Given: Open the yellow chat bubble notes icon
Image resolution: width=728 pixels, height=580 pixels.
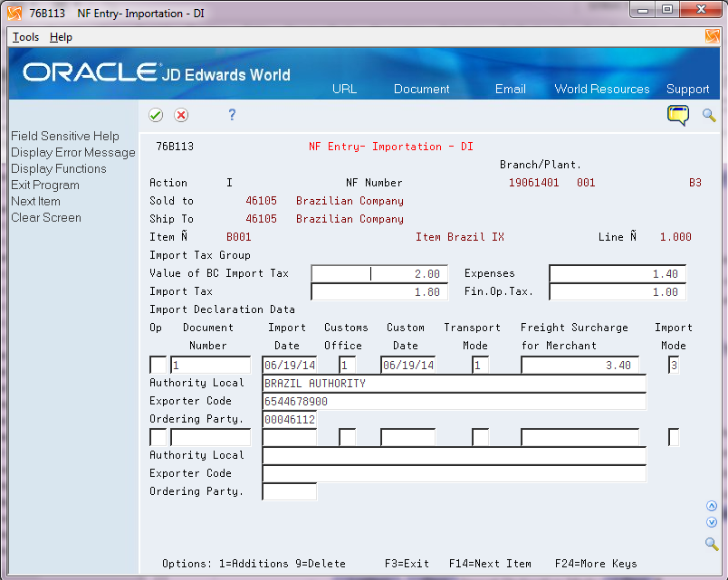Looking at the screenshot, I should pyautogui.click(x=678, y=116).
